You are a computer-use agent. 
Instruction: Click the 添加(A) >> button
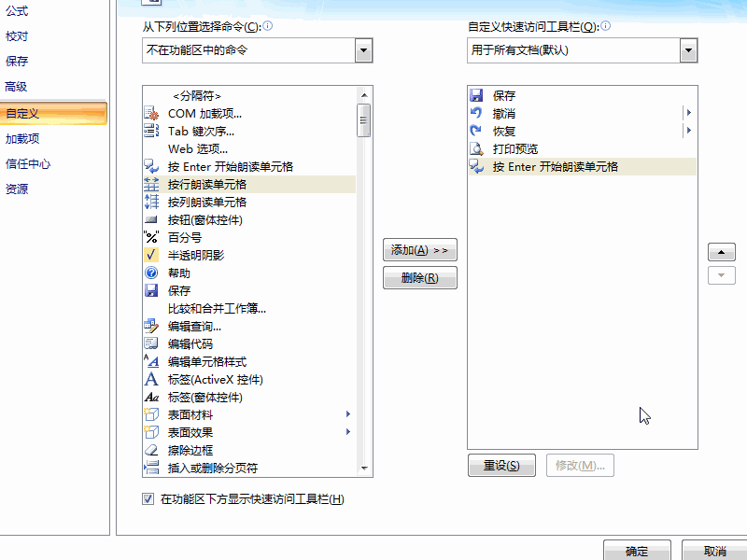pos(419,250)
